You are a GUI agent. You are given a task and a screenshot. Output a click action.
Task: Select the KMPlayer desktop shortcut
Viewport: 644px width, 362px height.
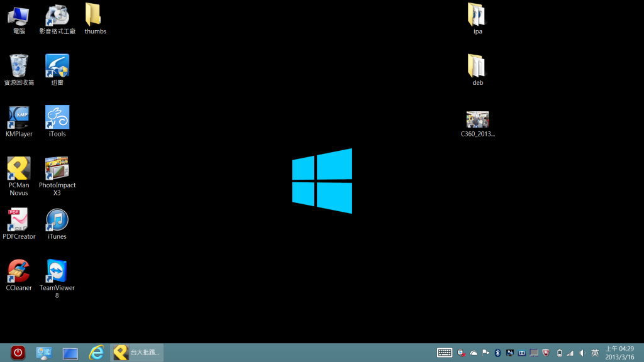click(19, 121)
